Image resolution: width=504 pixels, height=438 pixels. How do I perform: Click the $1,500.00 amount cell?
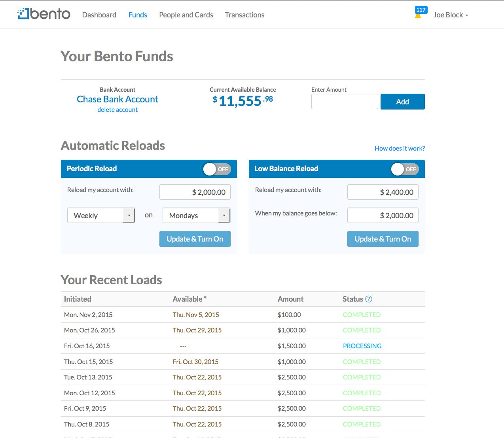pyautogui.click(x=292, y=346)
